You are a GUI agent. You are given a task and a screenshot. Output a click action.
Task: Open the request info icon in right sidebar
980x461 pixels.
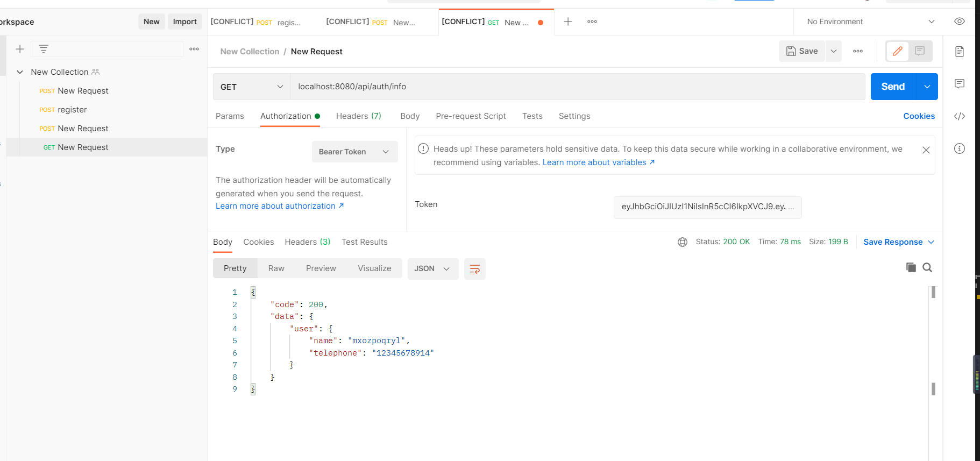coord(960,148)
